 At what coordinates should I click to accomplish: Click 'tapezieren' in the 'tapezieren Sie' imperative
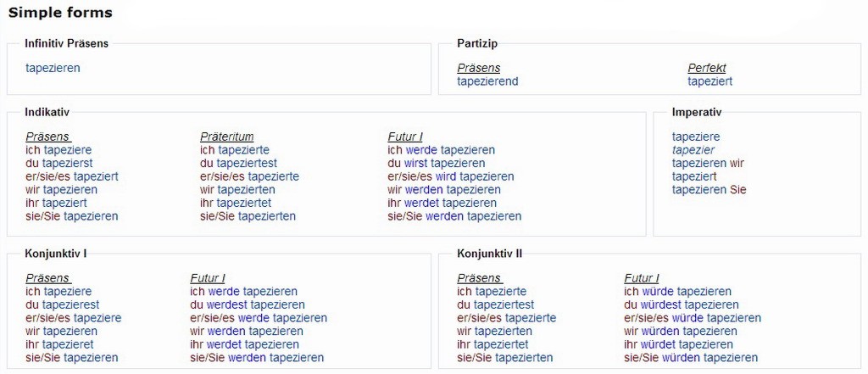(699, 189)
